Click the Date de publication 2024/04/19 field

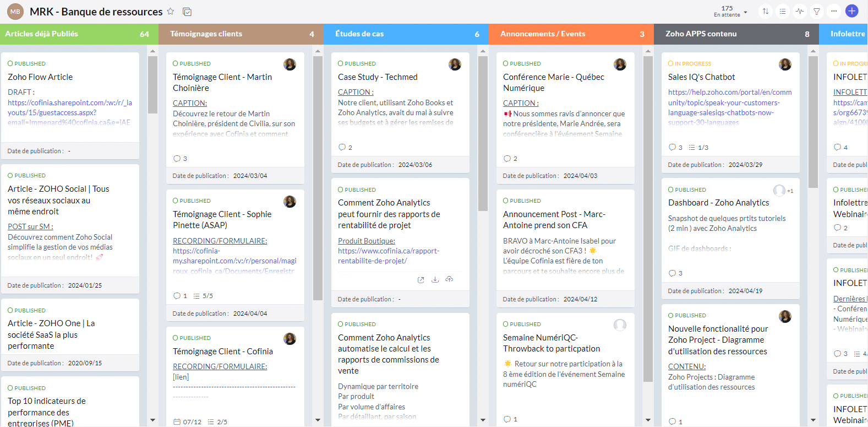[x=730, y=291]
